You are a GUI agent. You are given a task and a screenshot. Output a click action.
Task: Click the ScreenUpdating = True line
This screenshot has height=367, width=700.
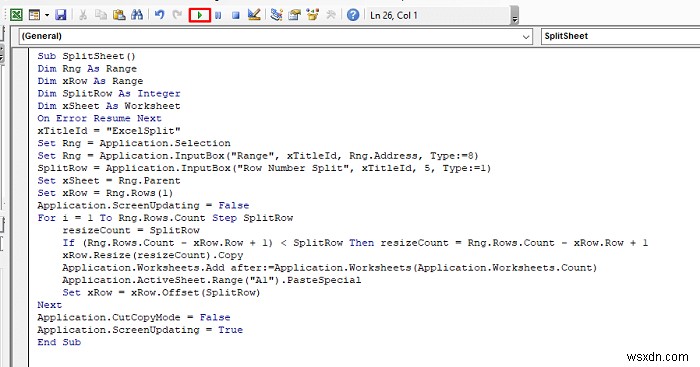(x=140, y=330)
